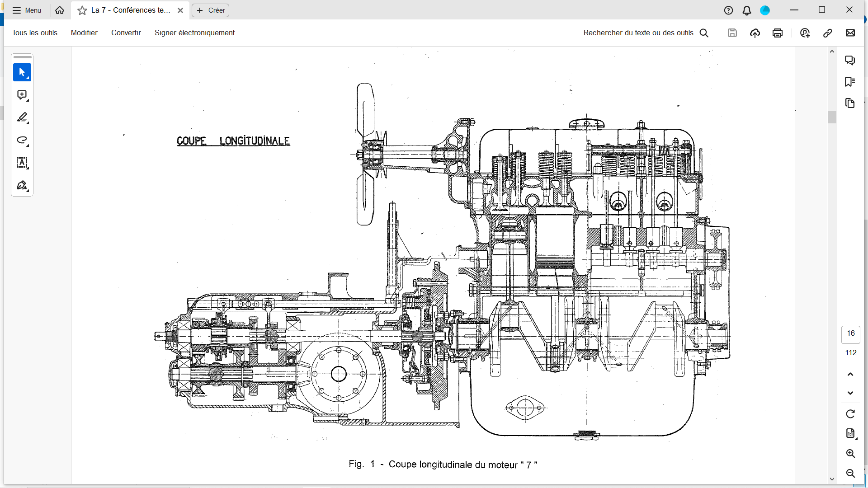
Task: Go to the previous page with up chevron
Action: coord(850,374)
